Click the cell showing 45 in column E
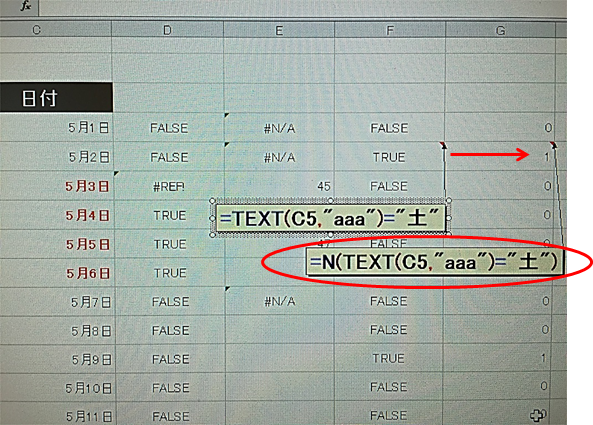593x425 pixels. [279, 186]
